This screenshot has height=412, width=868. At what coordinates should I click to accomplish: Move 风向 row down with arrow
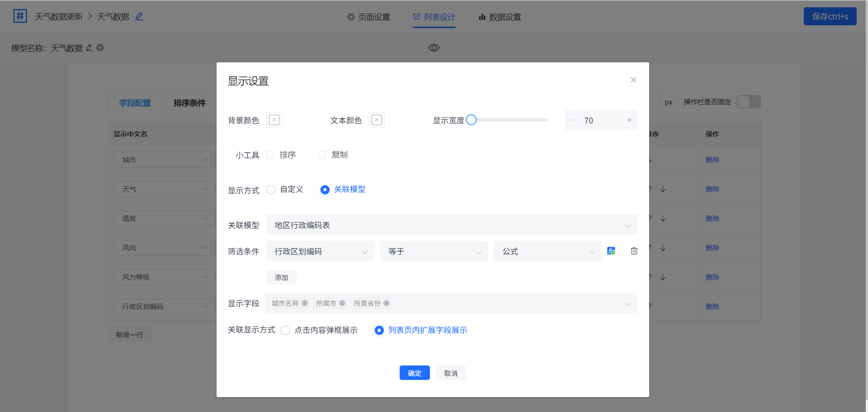click(x=663, y=248)
